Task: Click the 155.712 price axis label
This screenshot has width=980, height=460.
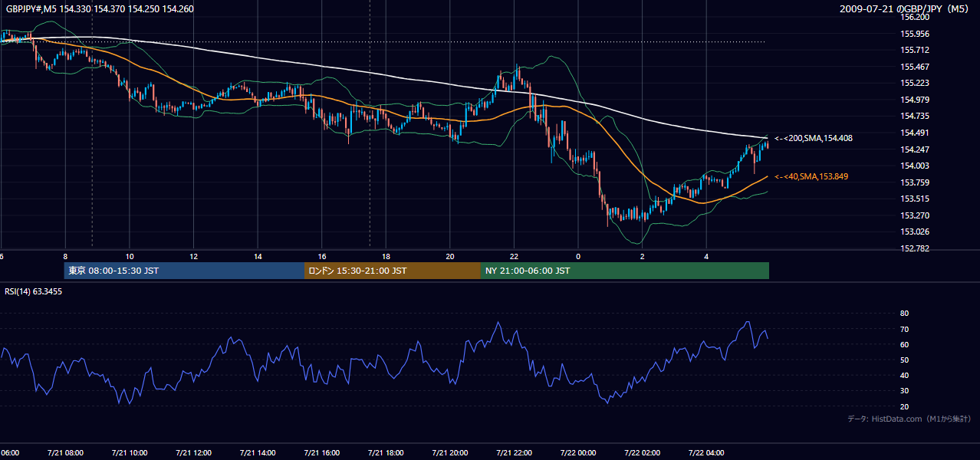Action: click(914, 50)
